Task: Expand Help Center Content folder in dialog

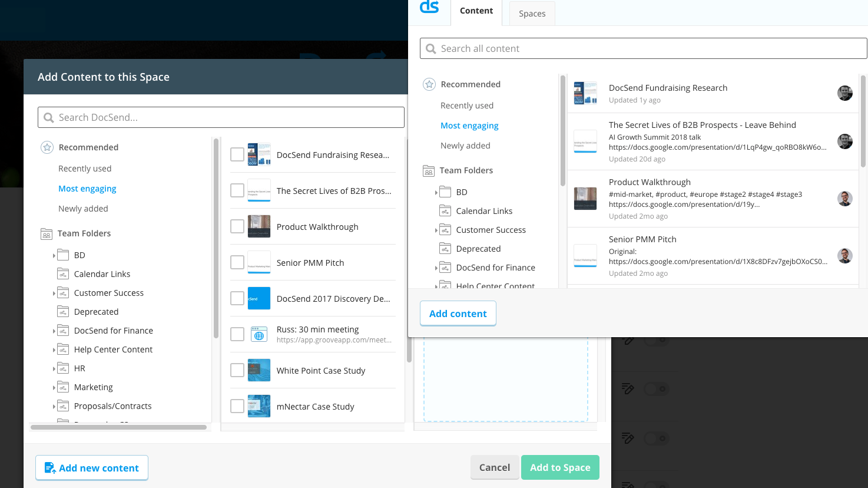Action: click(x=54, y=350)
